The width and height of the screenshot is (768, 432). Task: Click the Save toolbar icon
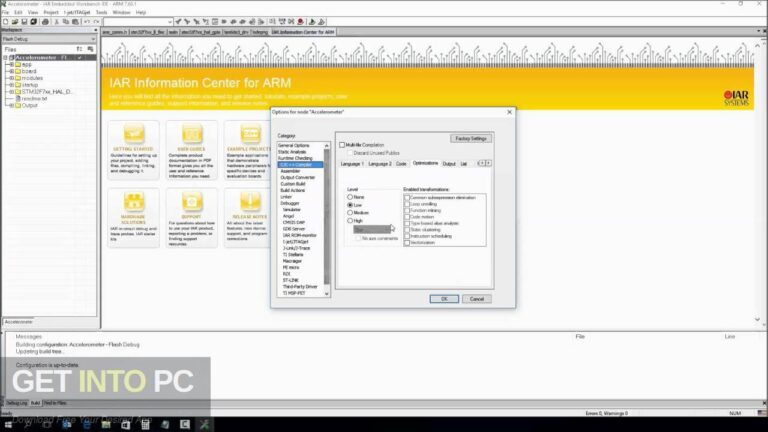[x=24, y=22]
